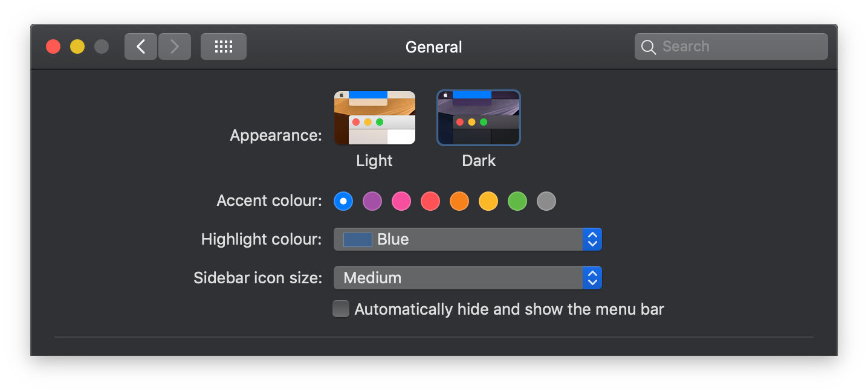
Task: Select the blue accent colour swatch
Action: (343, 201)
